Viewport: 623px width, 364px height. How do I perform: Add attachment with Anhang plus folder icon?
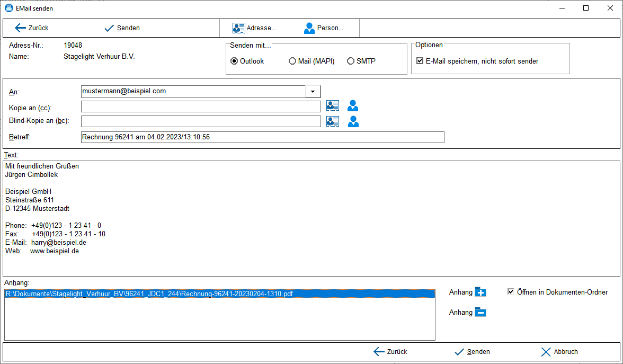pyautogui.click(x=480, y=292)
